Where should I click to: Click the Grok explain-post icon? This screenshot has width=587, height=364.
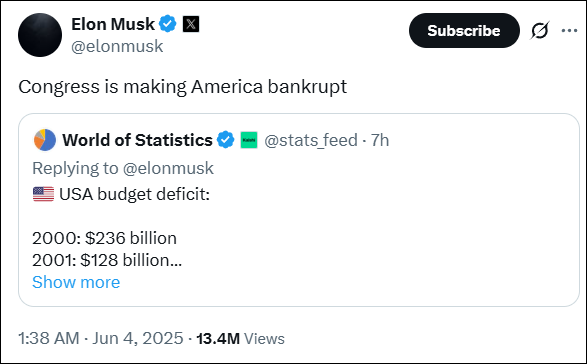click(x=539, y=30)
